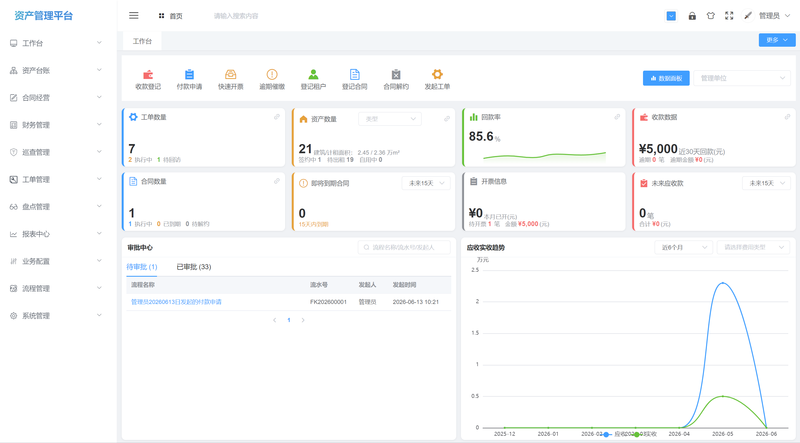Focus the 审批中心 process search field
The height and width of the screenshot is (443, 800).
click(x=404, y=248)
